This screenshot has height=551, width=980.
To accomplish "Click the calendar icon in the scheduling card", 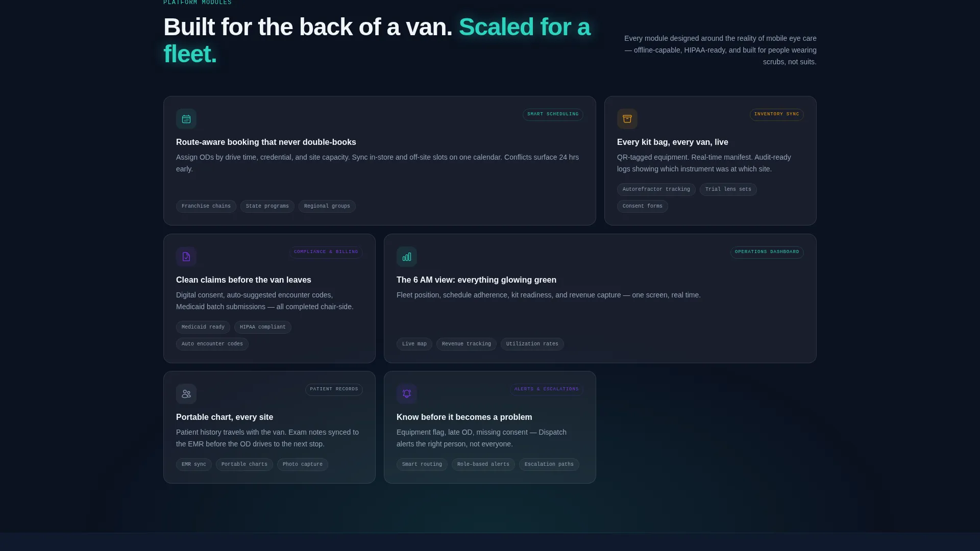I will pyautogui.click(x=186, y=119).
